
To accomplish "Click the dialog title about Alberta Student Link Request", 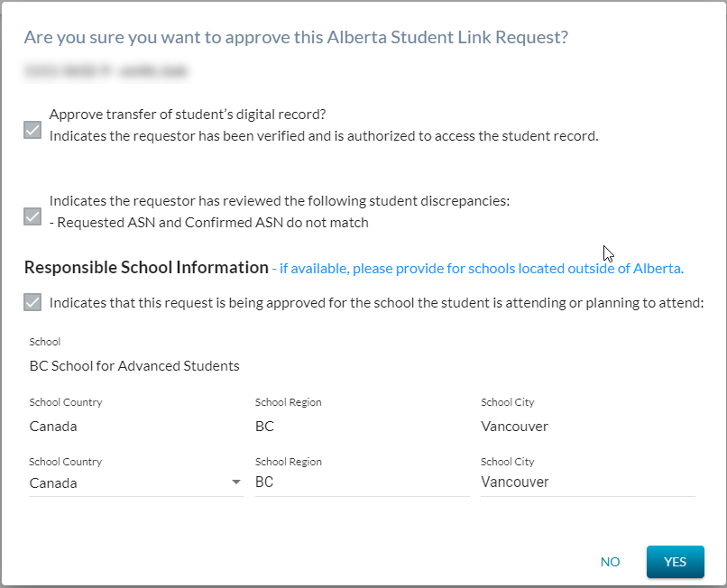I will pyautogui.click(x=296, y=37).
